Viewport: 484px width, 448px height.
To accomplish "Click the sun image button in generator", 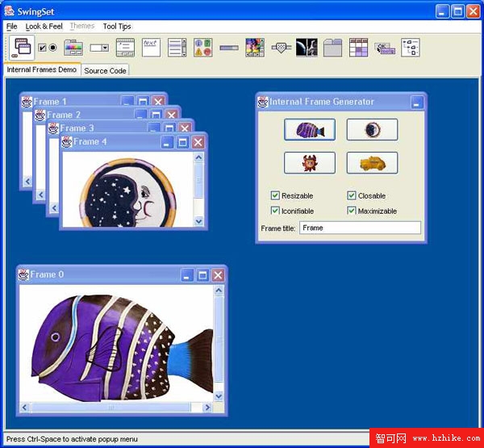I will coord(310,163).
